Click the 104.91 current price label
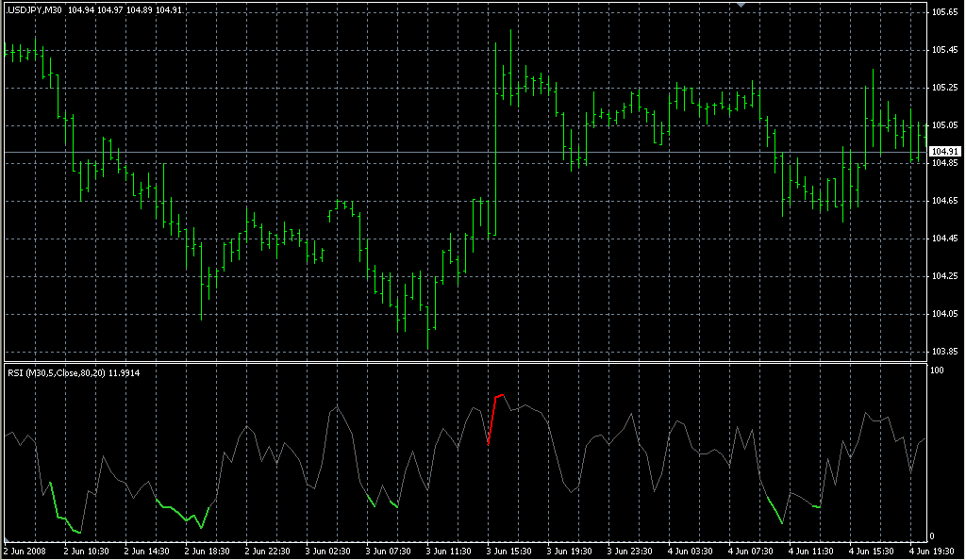966x560 pixels. (944, 152)
